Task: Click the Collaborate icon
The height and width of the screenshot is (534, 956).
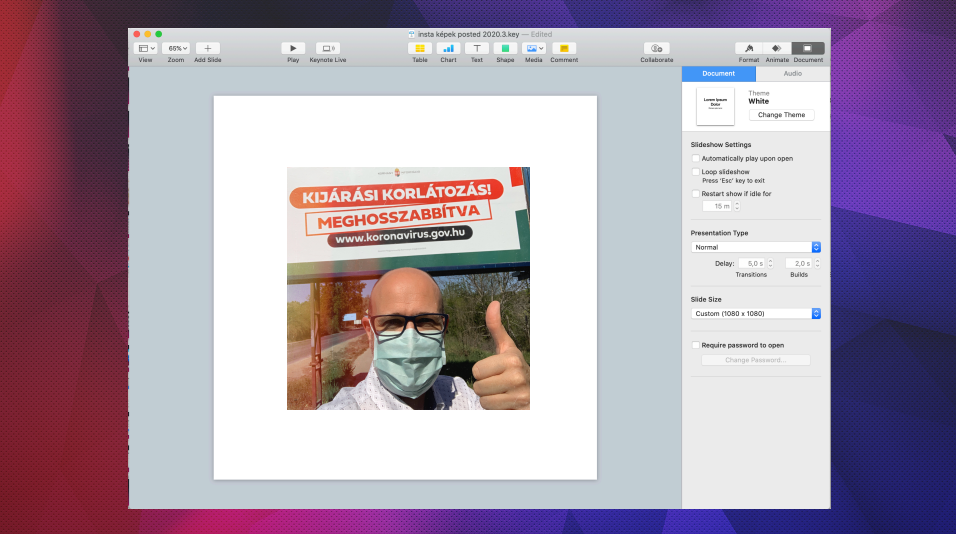Action: tap(657, 48)
